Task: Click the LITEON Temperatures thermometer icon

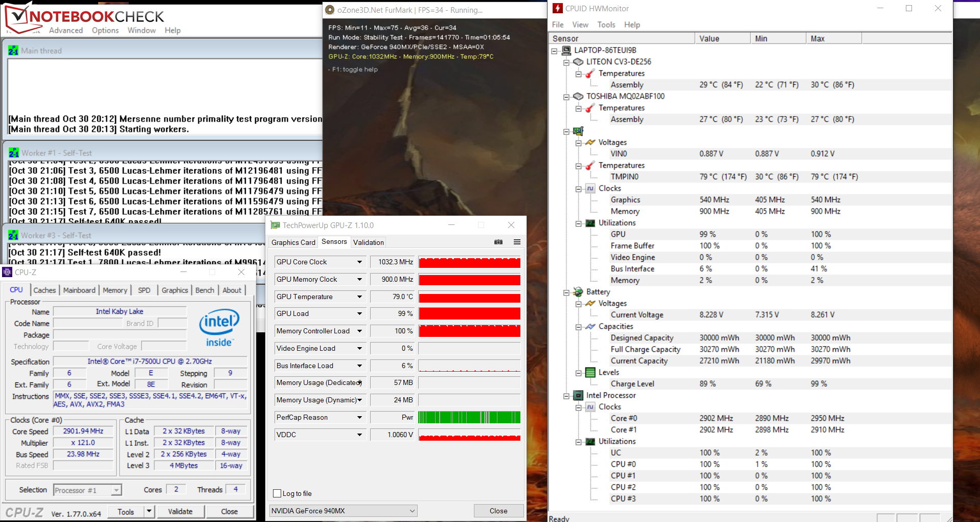Action: point(590,74)
